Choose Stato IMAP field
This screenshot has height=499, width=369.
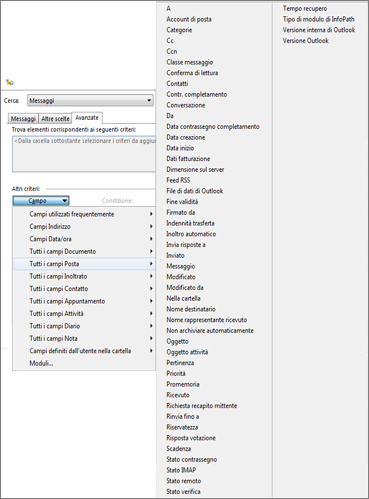click(x=181, y=470)
